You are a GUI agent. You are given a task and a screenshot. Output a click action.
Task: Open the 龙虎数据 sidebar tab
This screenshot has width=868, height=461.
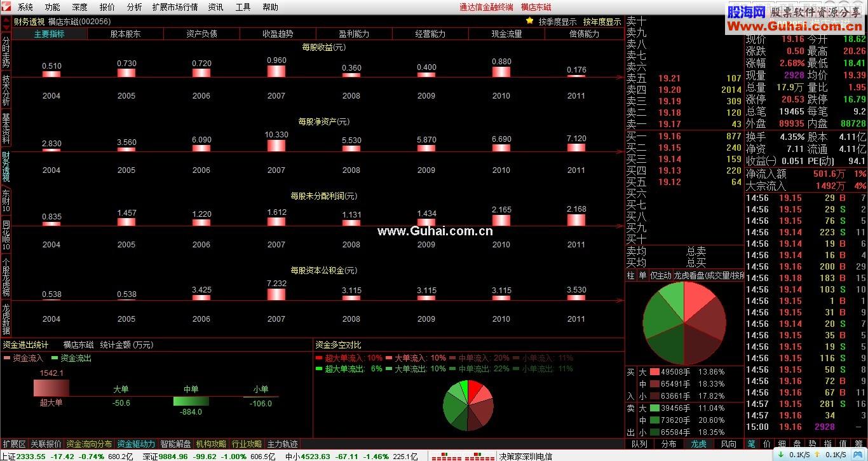coord(6,319)
